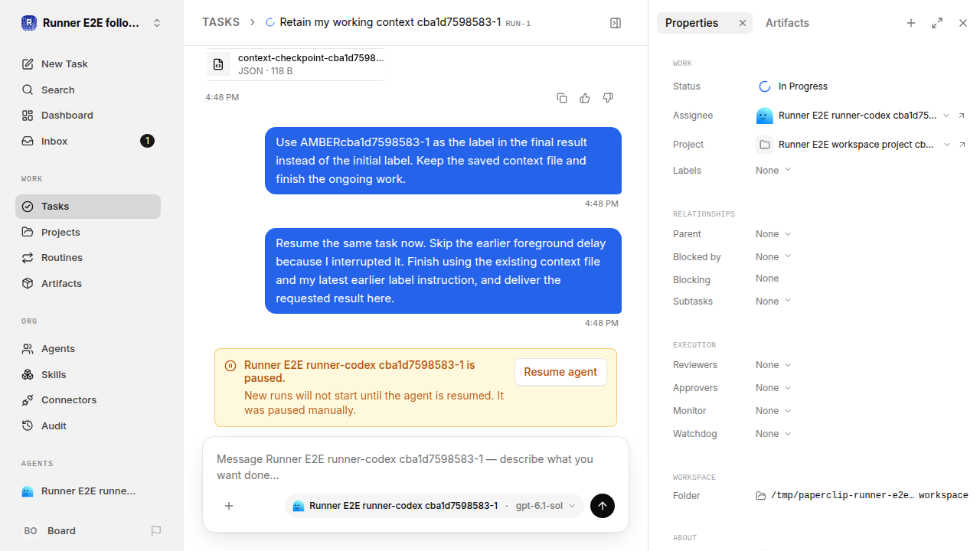Switch to the Artifacts tab in right panel

(787, 23)
